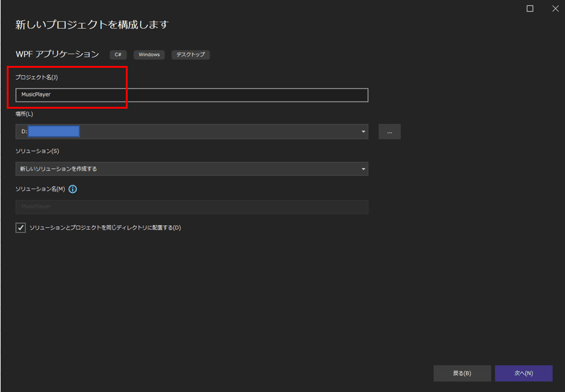Viewport: 565px width, 392px height.
Task: Click inside the 場所 path field
Action: click(x=183, y=131)
